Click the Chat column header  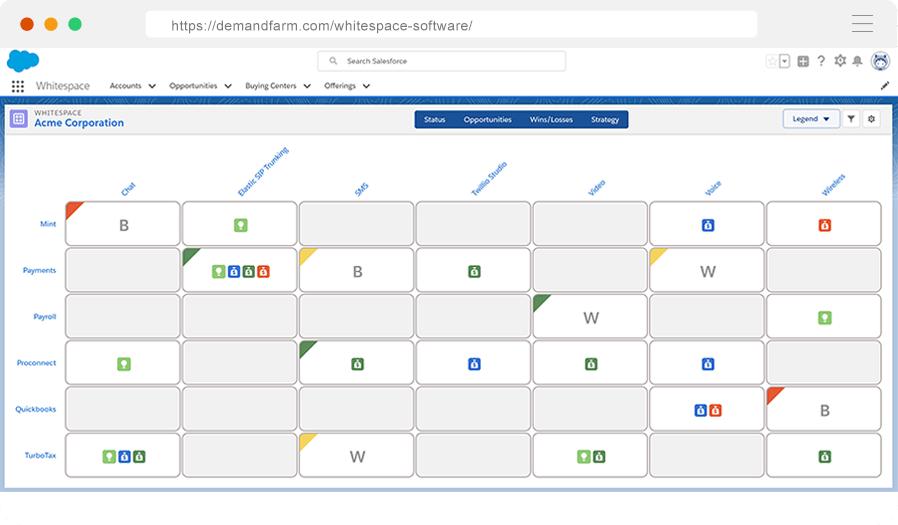point(128,189)
